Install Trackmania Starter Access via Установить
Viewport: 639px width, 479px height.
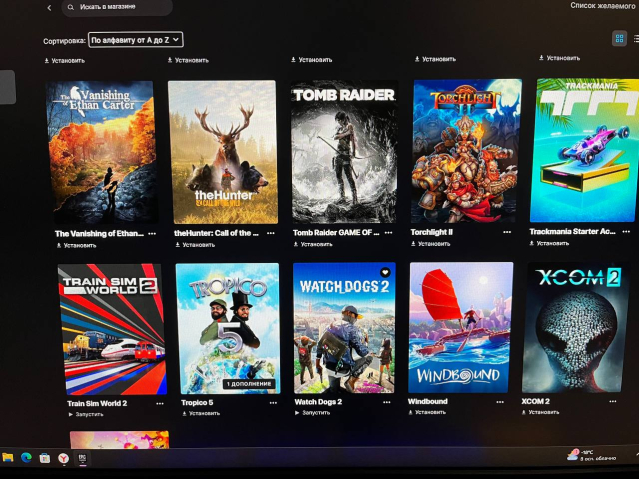[549, 243]
